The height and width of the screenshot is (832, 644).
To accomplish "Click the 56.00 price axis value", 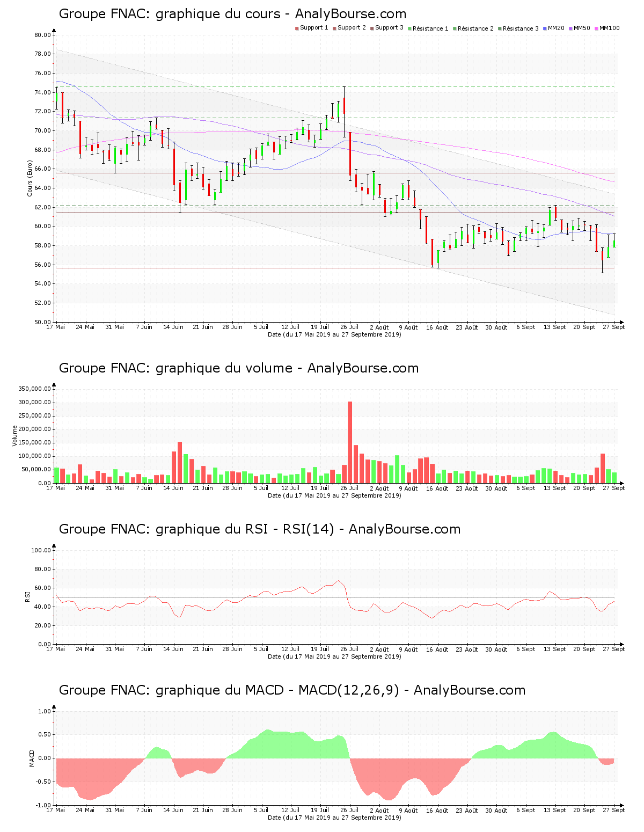I will pos(42,265).
